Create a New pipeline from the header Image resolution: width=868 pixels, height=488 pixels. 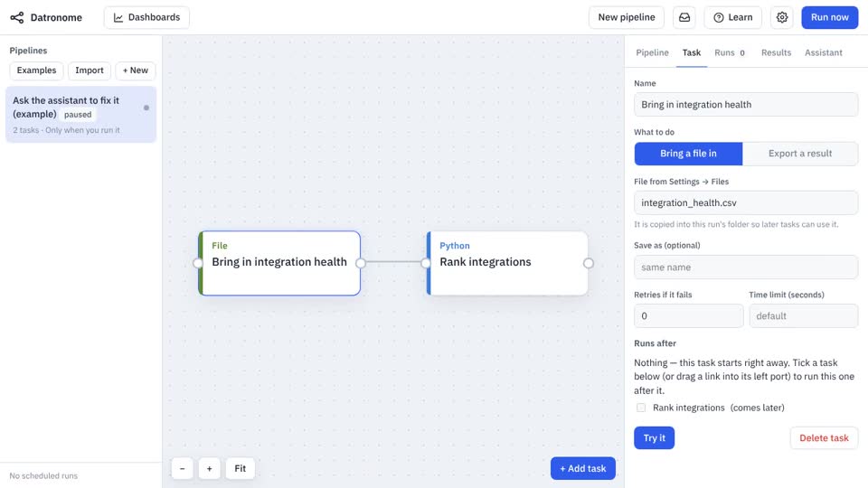click(x=626, y=17)
